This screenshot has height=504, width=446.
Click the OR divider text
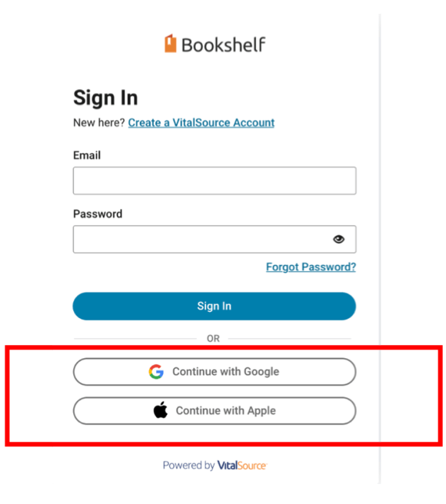click(x=213, y=339)
